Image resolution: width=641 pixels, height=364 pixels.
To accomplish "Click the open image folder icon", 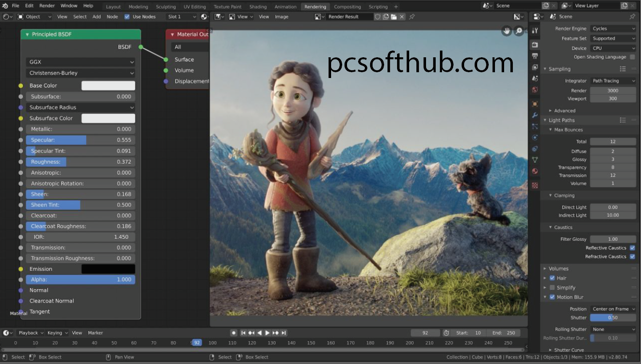I will (x=393, y=16).
